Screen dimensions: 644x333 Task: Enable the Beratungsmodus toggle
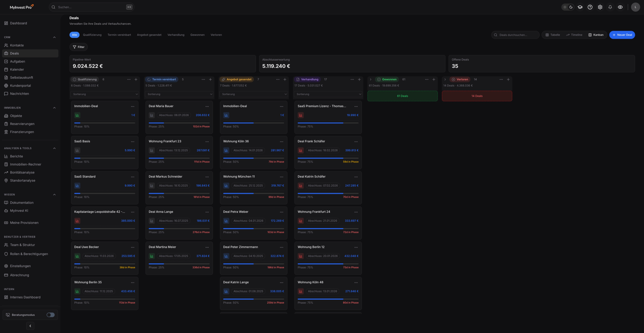coord(50,315)
